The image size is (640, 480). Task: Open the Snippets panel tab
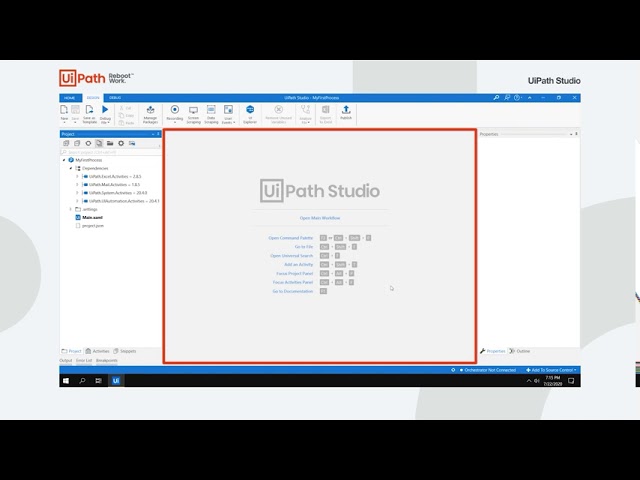pos(124,351)
